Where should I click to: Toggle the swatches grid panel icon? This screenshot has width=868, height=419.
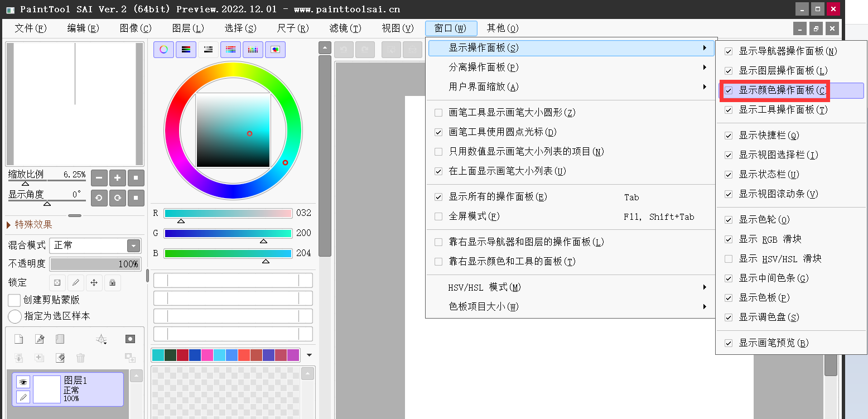253,49
